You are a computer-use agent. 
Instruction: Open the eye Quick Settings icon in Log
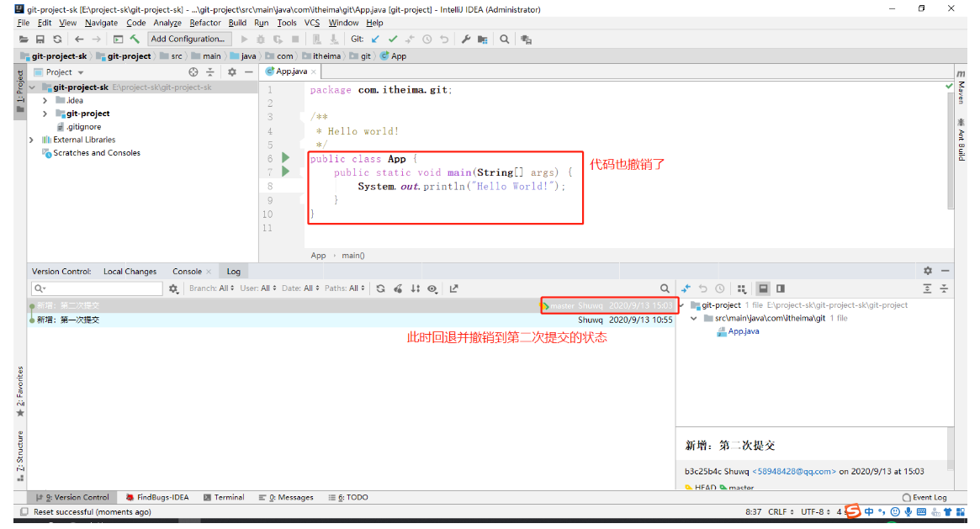coord(432,288)
